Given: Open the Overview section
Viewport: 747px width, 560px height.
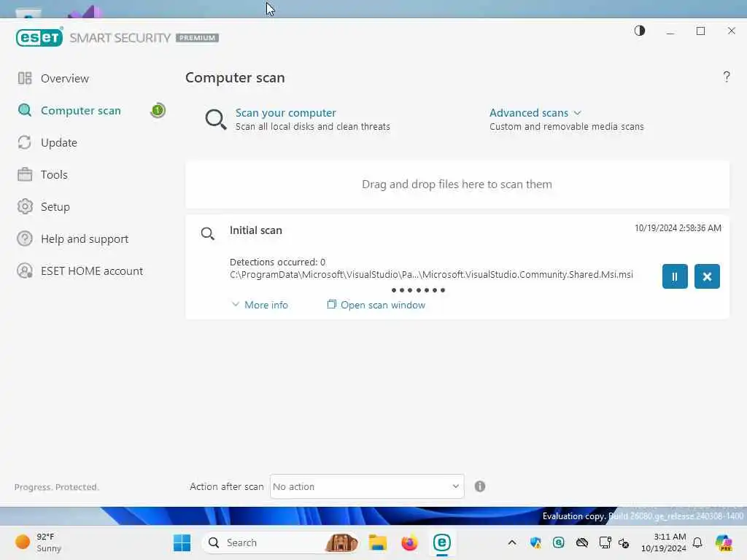Looking at the screenshot, I should tap(65, 78).
